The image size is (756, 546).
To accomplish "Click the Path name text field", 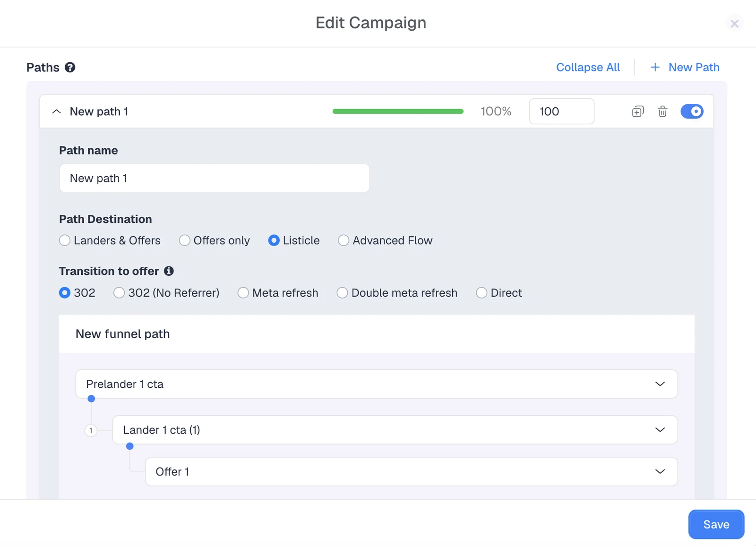I will 215,178.
